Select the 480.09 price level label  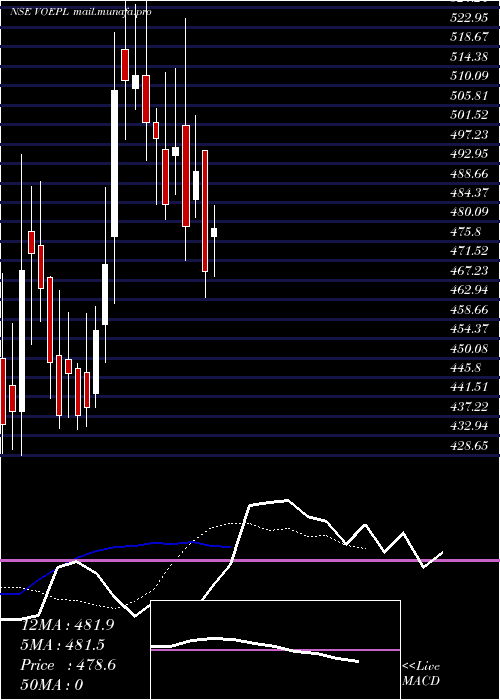click(469, 212)
